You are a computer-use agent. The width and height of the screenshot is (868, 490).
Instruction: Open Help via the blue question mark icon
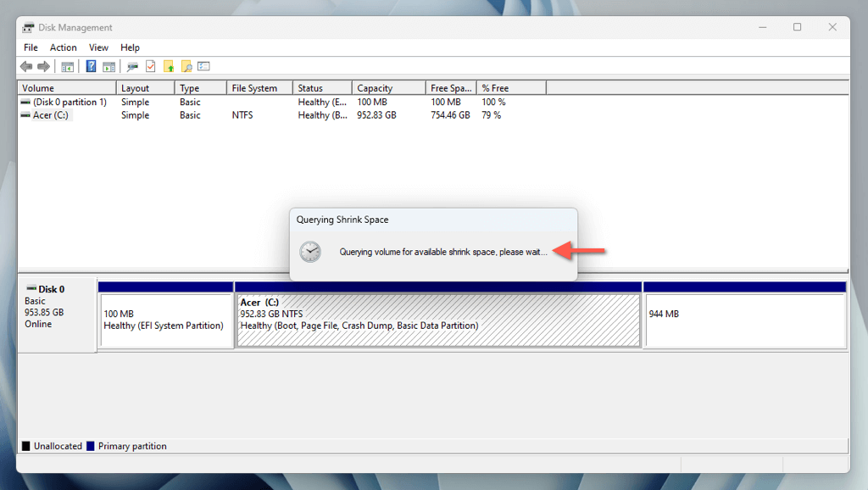click(x=91, y=67)
